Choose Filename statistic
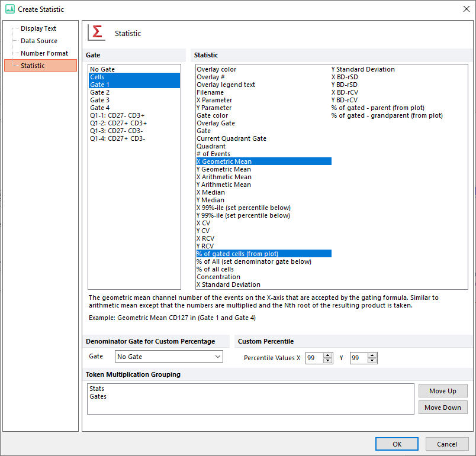Image resolution: width=476 pixels, height=456 pixels. pyautogui.click(x=264, y=92)
